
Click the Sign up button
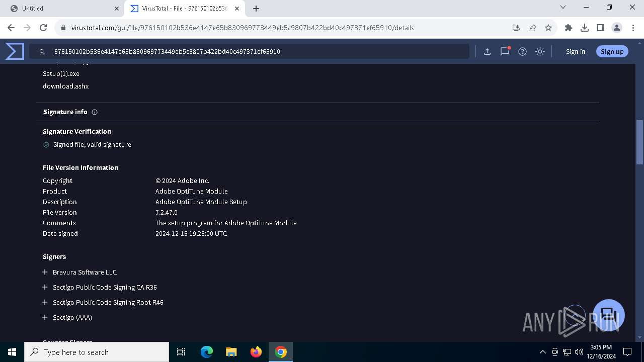point(612,51)
